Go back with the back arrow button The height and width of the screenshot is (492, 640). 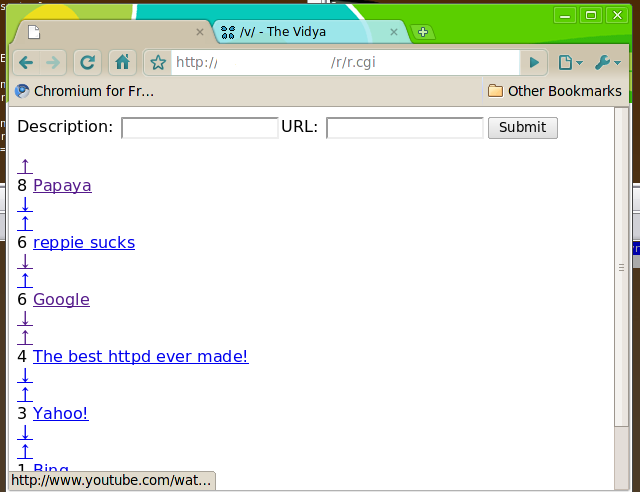click(x=26, y=62)
